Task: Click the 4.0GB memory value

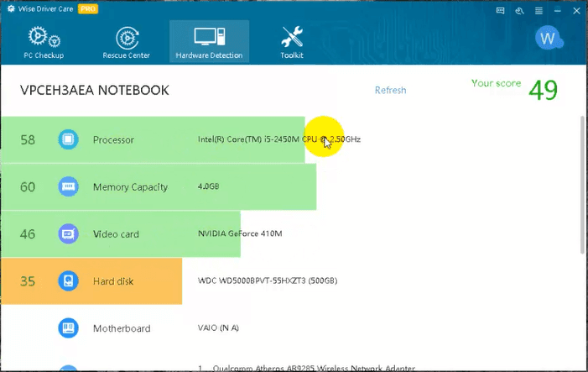Action: coord(209,186)
